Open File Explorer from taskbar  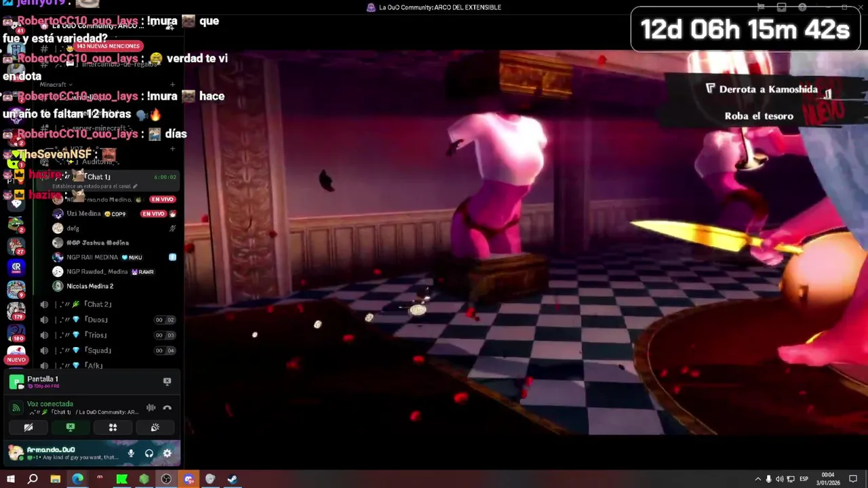coord(56,479)
